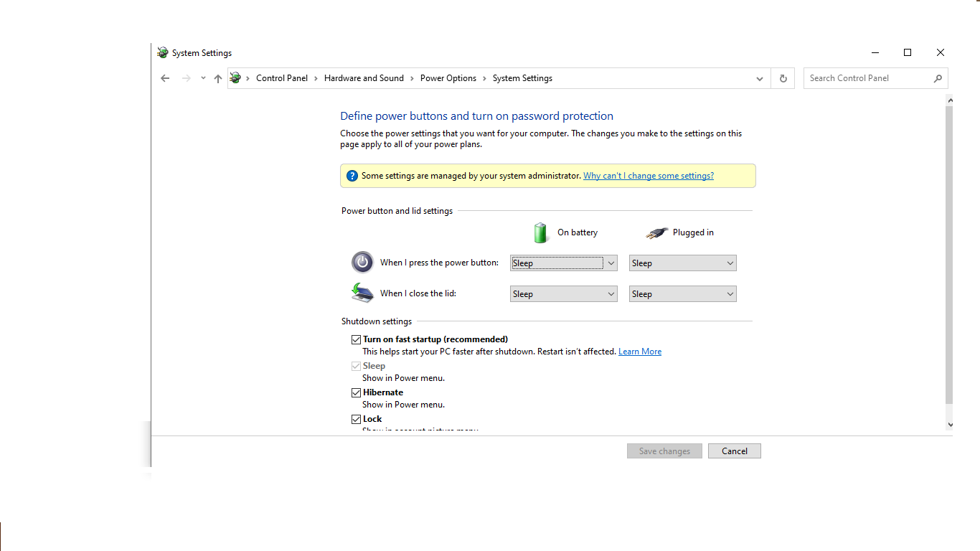Click Power button and lid settings label

pos(397,211)
